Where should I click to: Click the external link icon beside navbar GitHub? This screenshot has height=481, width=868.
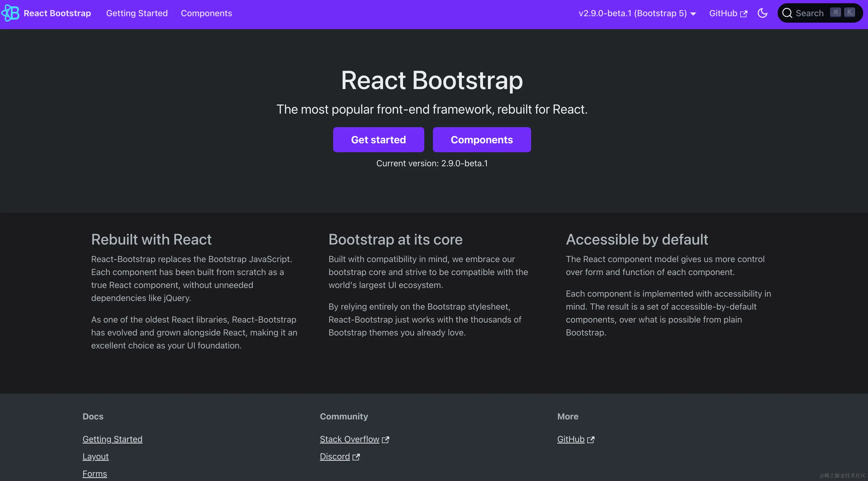(744, 14)
